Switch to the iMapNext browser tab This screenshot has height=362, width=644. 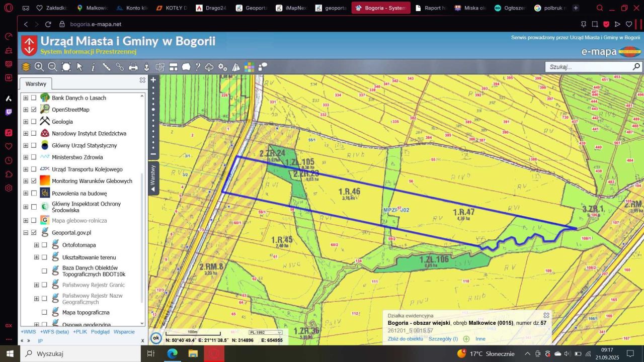click(x=291, y=8)
